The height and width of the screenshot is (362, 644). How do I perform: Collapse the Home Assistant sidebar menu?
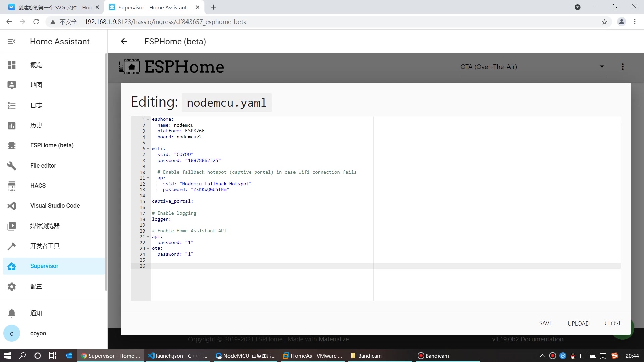[12, 41]
